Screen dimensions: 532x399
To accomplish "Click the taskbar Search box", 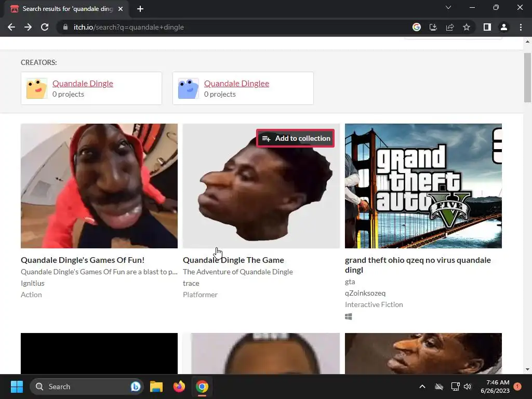I will pyautogui.click(x=87, y=387).
